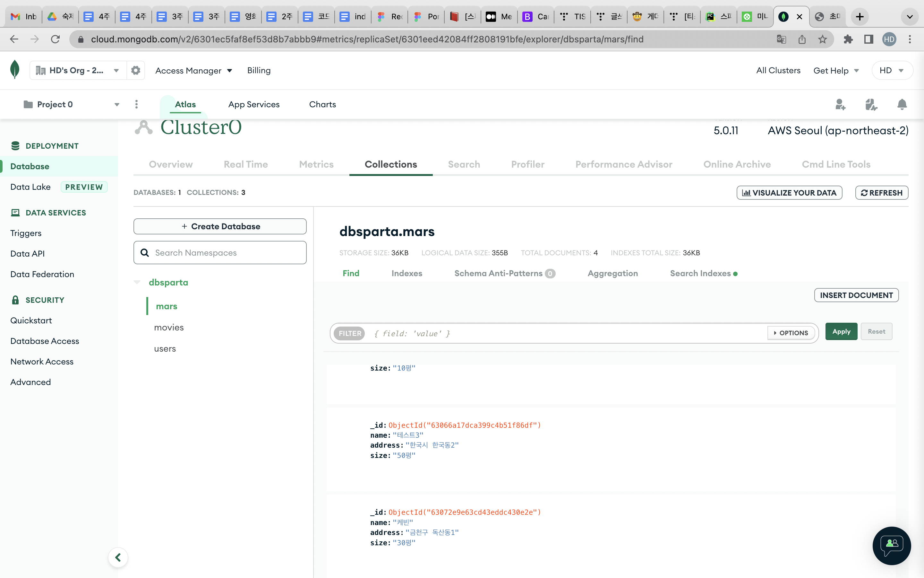The width and height of the screenshot is (924, 578).
Task: Open Aggregation tab
Action: pos(613,273)
